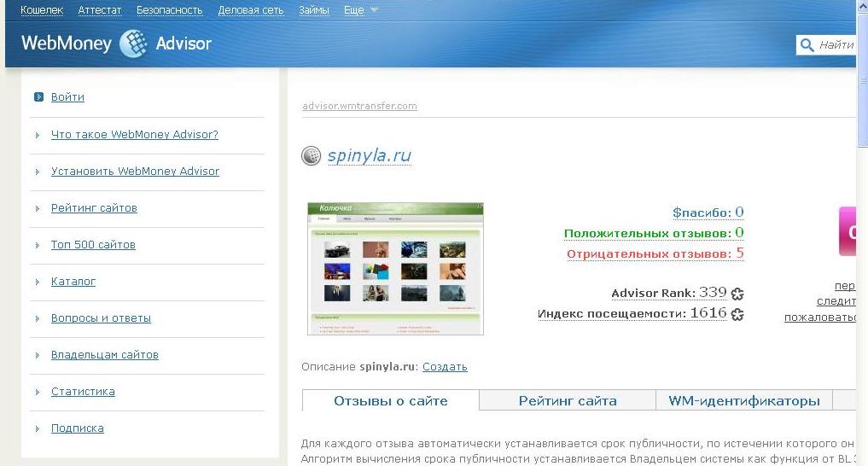The width and height of the screenshot is (868, 466).
Task: Open Установить WebMoney Advisor link
Action: 135,171
